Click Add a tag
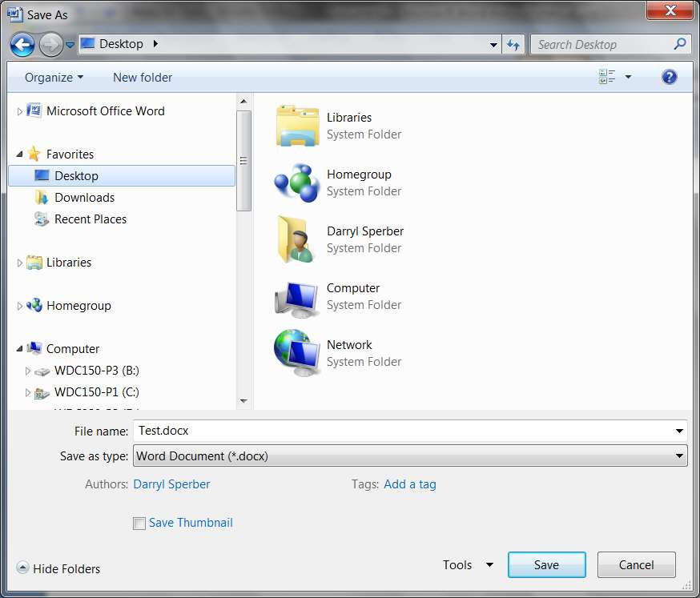The width and height of the screenshot is (700, 598). [410, 484]
